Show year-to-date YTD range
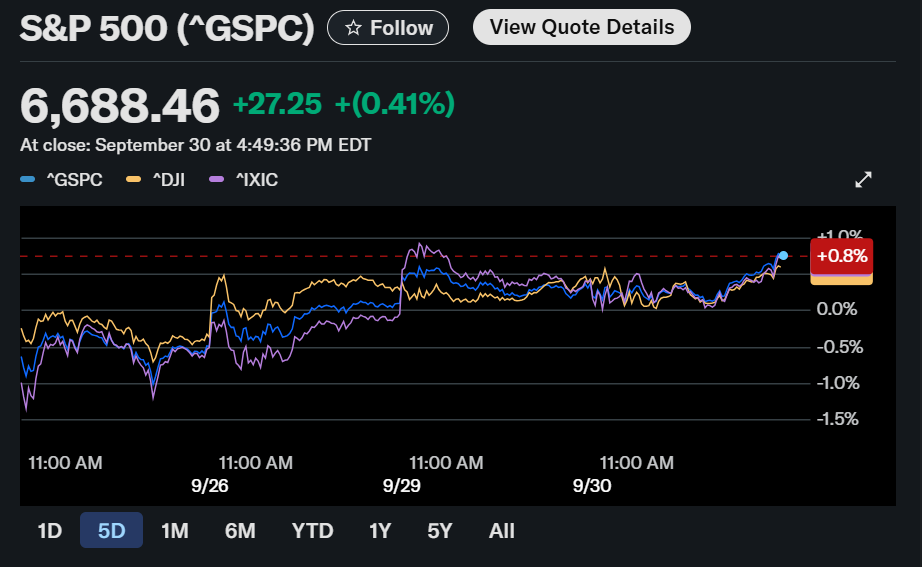 pos(312,531)
